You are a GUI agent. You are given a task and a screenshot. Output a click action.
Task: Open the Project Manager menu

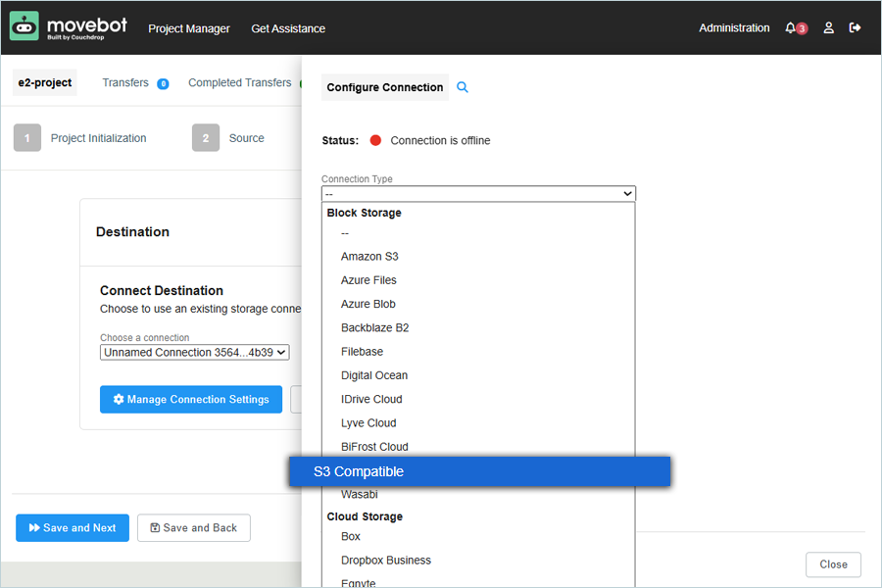tap(189, 28)
